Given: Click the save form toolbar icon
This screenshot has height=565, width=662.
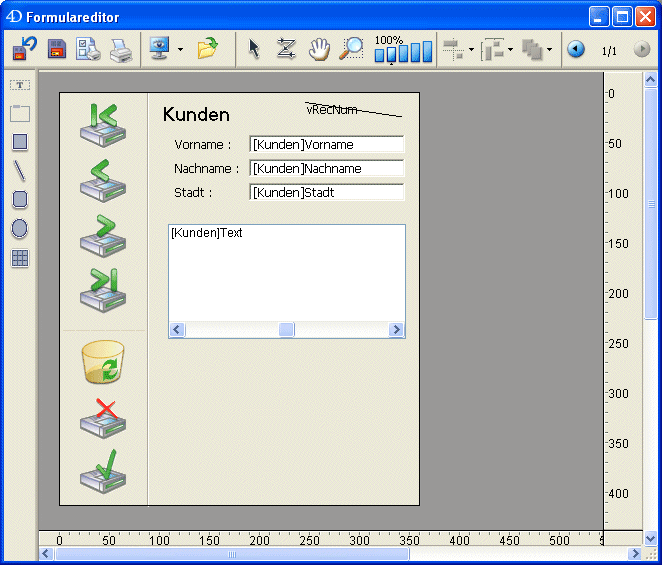Looking at the screenshot, I should (x=57, y=49).
